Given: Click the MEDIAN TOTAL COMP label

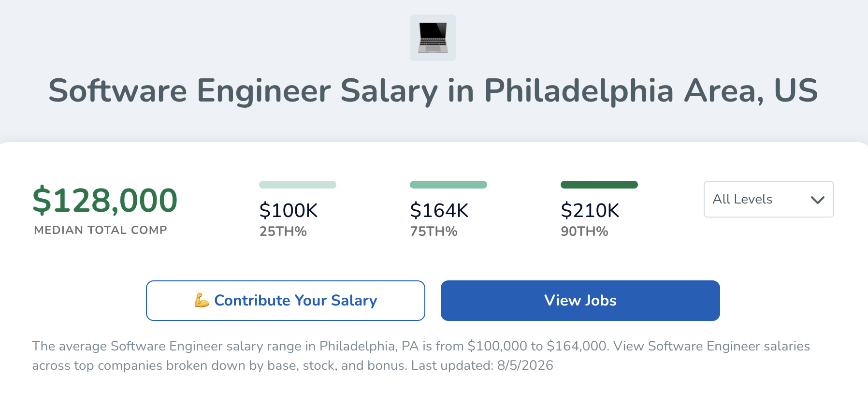Looking at the screenshot, I should pos(101,230).
